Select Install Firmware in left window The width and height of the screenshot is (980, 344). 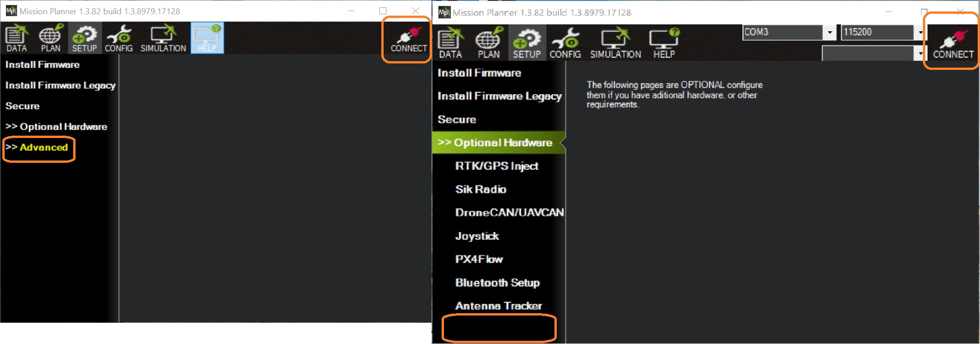[42, 65]
